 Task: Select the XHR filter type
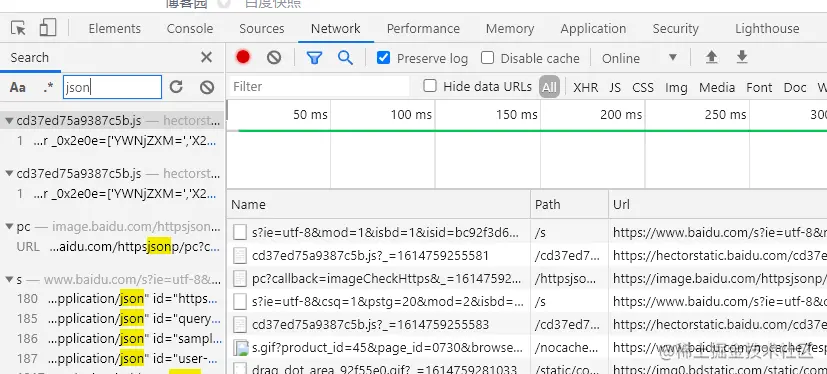(585, 87)
